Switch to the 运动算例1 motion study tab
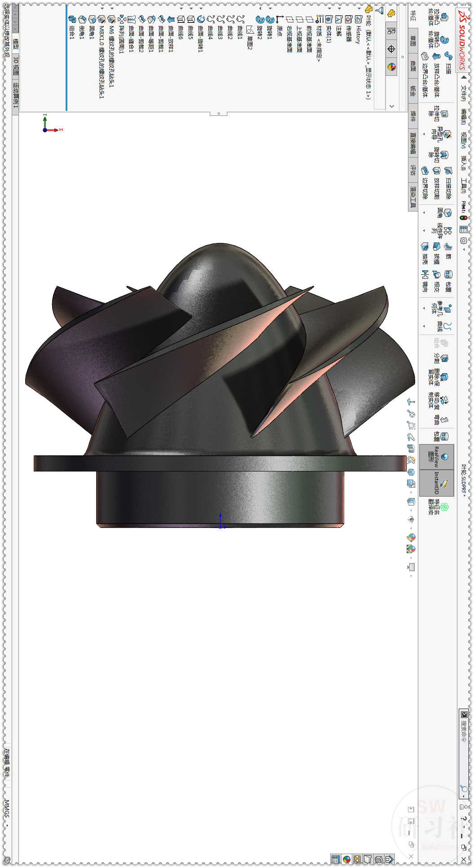474x868 pixels. pyautogui.click(x=15, y=95)
